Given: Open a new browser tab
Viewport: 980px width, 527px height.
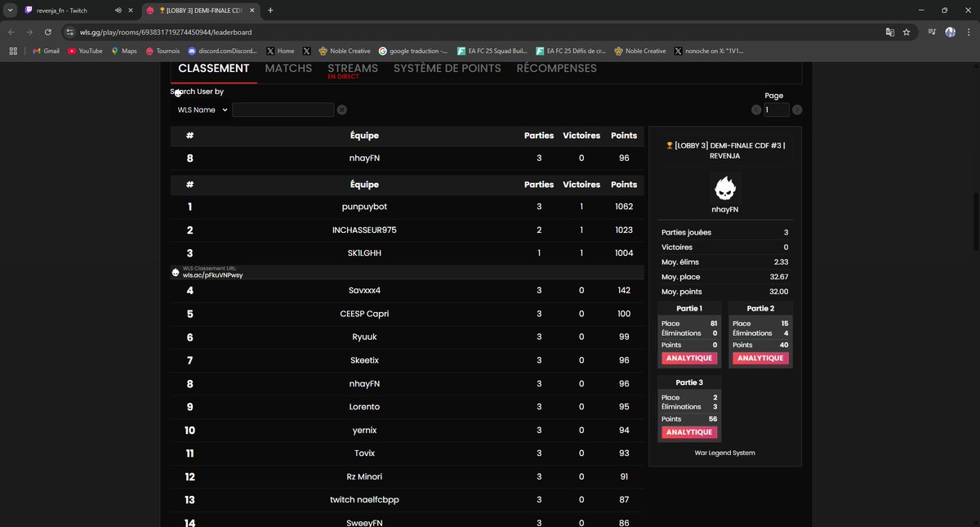Looking at the screenshot, I should point(270,10).
